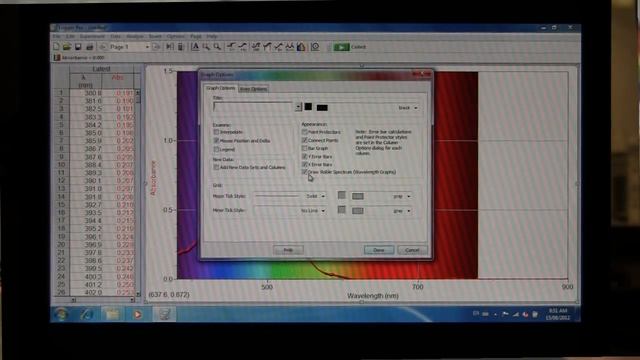Open the title color 'black' dropdown
The width and height of the screenshot is (640, 360).
(x=416, y=108)
